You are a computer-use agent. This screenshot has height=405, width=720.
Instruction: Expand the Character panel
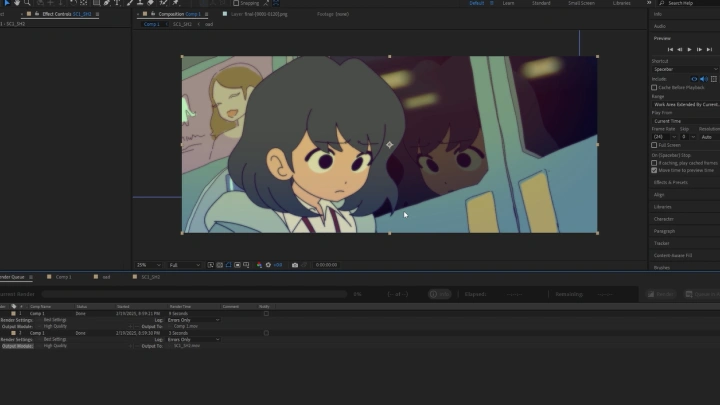(664, 219)
